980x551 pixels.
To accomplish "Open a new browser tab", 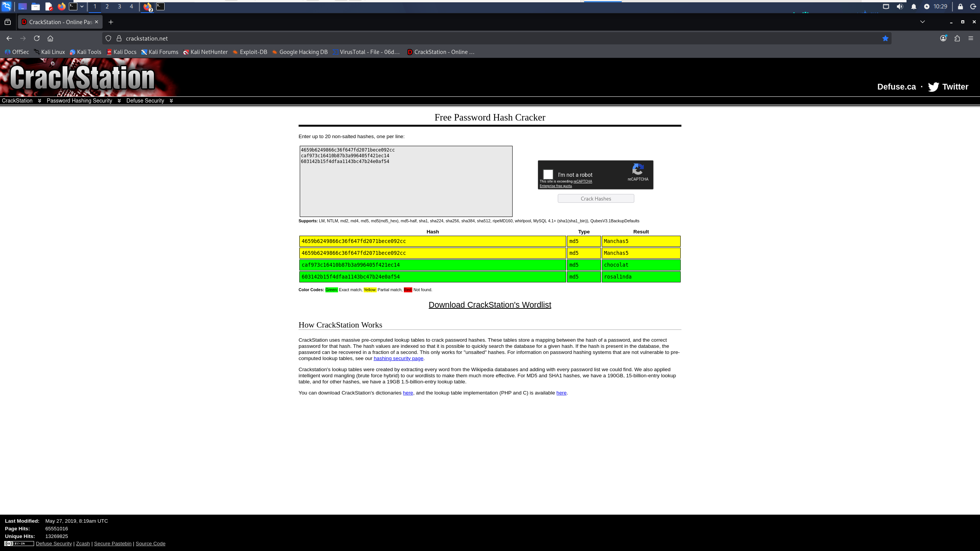I will coord(111,22).
